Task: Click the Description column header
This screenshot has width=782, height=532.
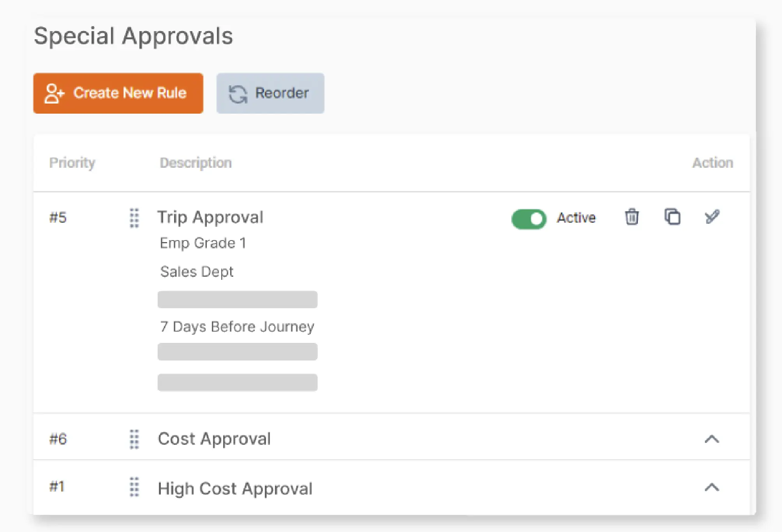Action: [x=195, y=163]
